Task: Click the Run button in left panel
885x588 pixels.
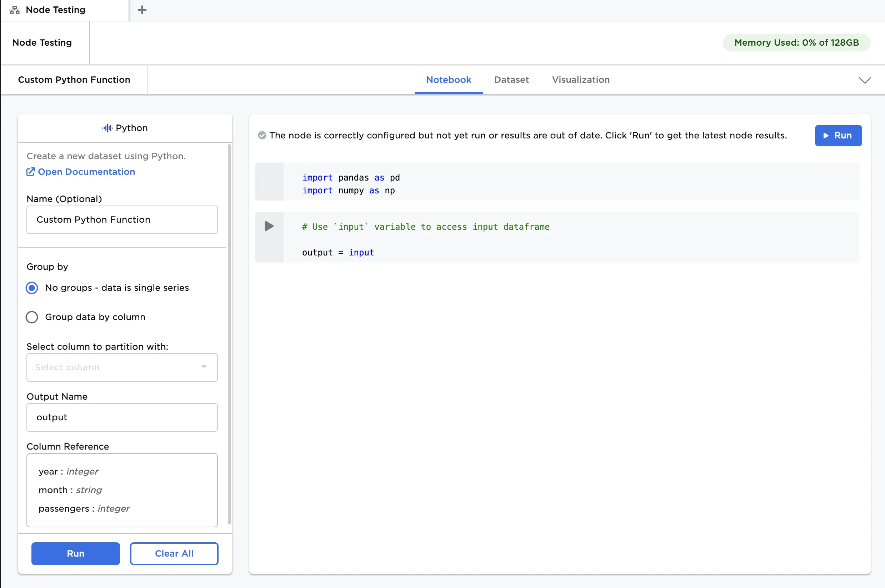Action: pyautogui.click(x=75, y=553)
